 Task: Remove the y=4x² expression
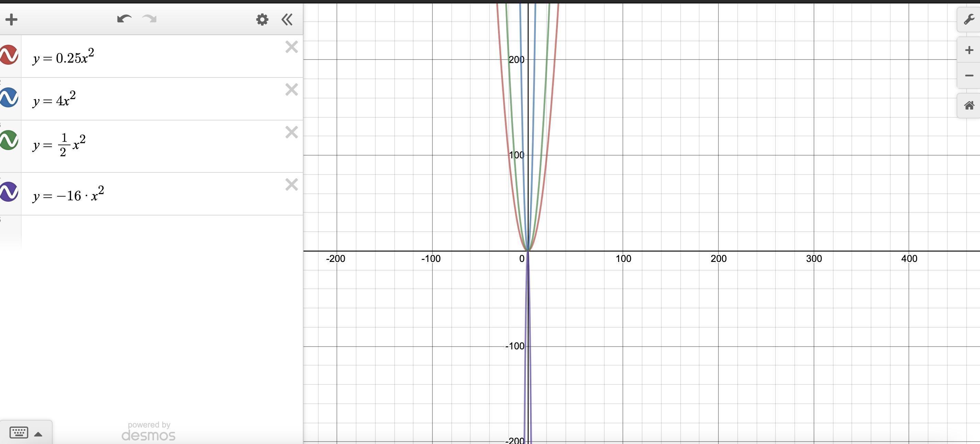tap(291, 89)
